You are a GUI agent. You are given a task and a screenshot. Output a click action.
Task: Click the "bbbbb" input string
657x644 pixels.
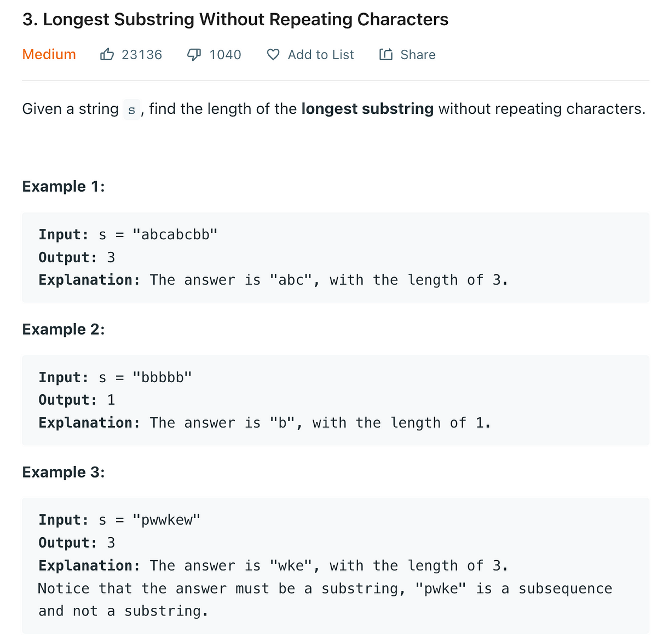(163, 377)
